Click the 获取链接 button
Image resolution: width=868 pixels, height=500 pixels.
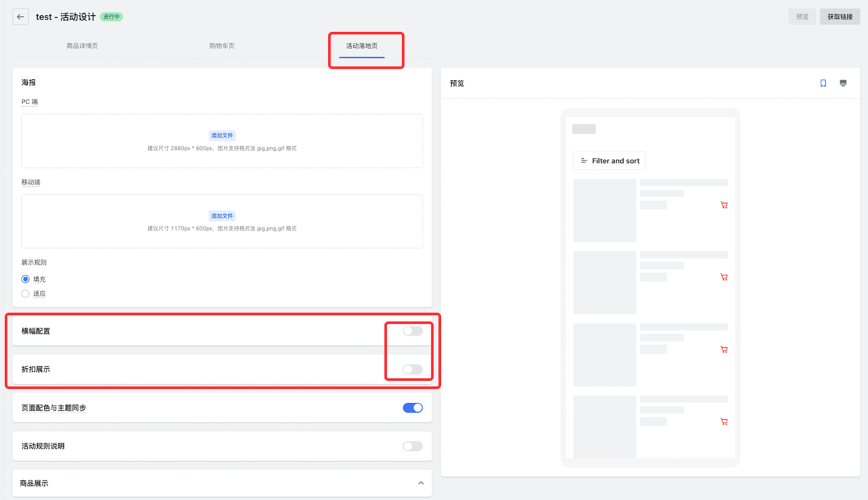(839, 17)
